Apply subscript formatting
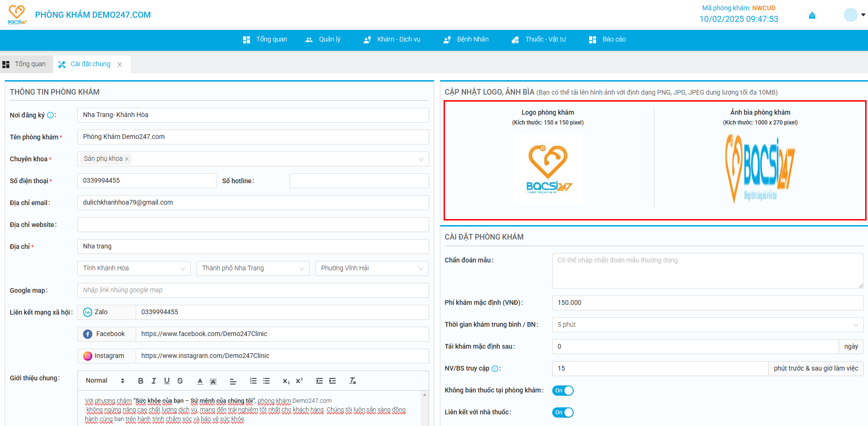This screenshot has height=426, width=868. coord(286,381)
